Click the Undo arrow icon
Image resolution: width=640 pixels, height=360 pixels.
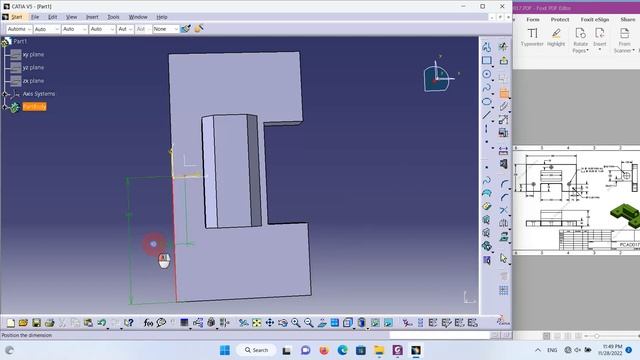coord(101,323)
